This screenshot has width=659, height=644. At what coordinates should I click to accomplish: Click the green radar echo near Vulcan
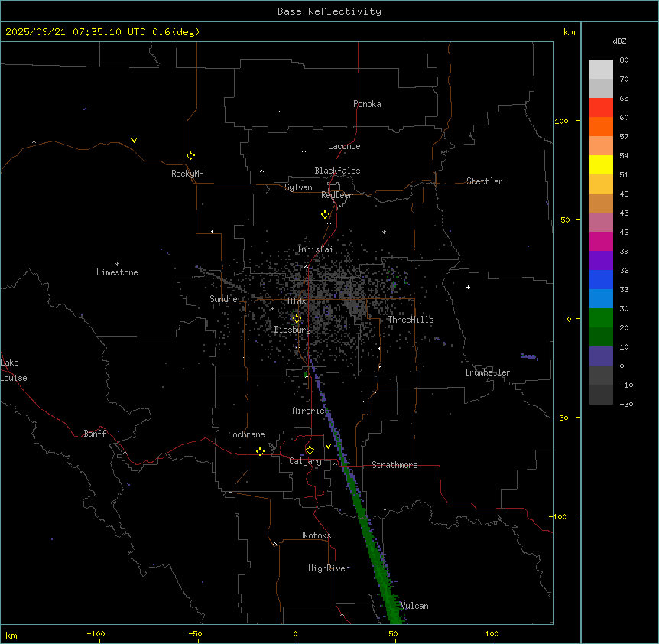[x=391, y=604]
